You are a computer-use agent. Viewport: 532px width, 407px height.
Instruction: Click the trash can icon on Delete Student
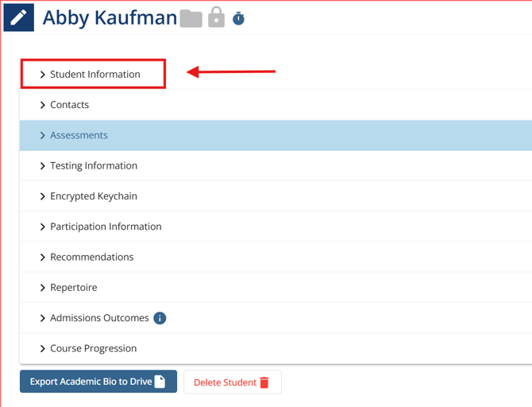click(264, 382)
